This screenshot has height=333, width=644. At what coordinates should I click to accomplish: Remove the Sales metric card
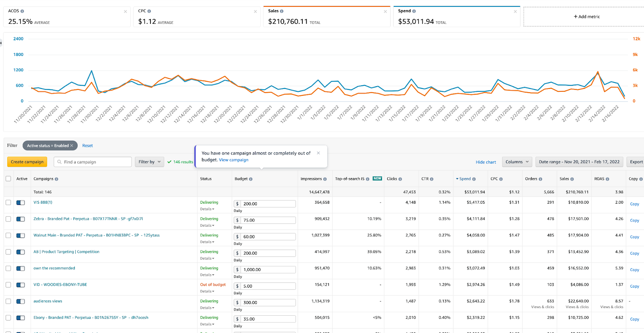click(385, 11)
